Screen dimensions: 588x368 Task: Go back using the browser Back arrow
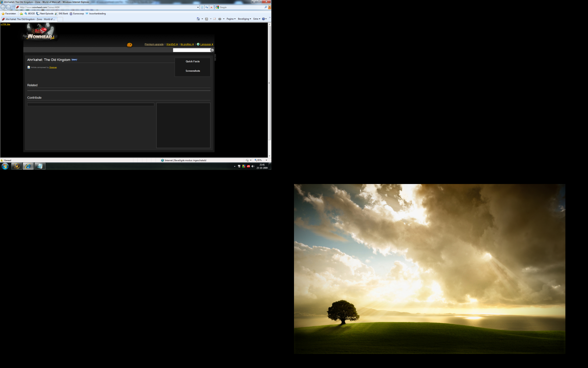click(x=3, y=7)
